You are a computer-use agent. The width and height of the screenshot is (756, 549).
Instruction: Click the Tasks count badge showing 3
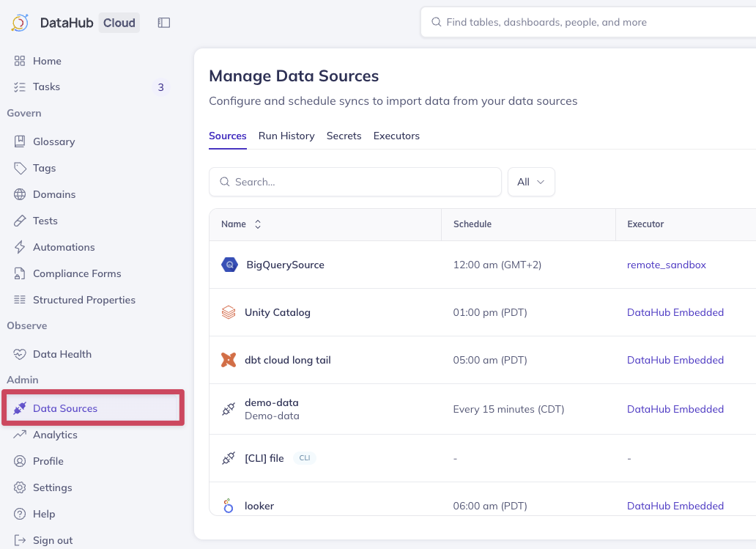click(161, 87)
